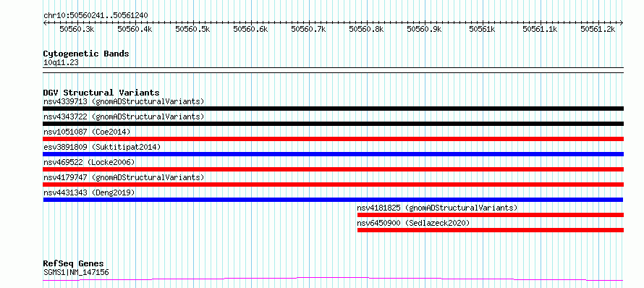Open variant nsv1051087 (Coe2014) label

pyautogui.click(x=87, y=132)
